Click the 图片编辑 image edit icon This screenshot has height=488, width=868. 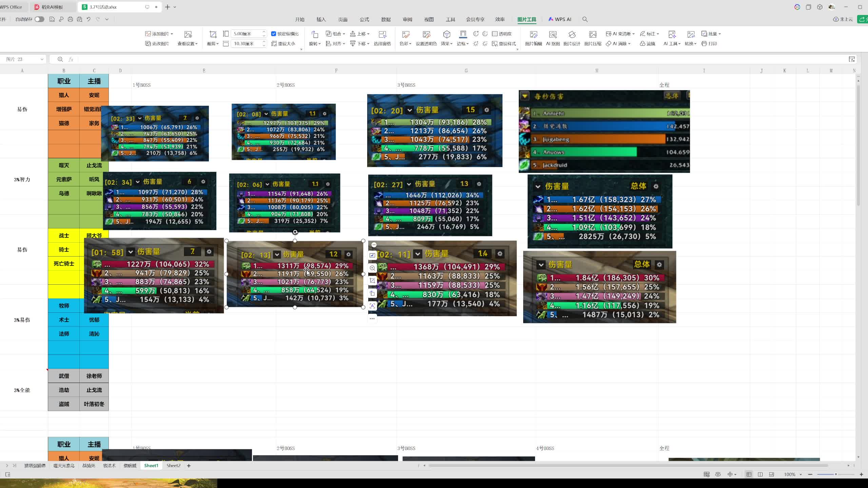click(533, 35)
